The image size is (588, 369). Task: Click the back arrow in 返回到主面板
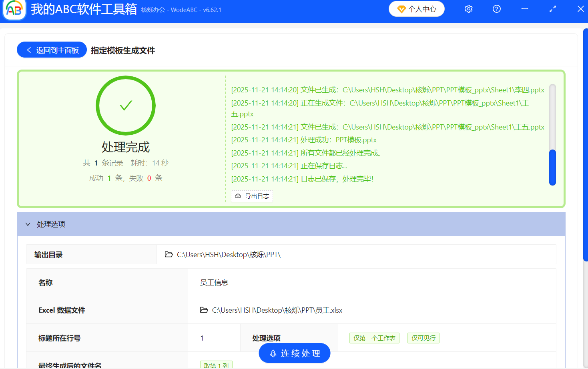[x=28, y=50]
